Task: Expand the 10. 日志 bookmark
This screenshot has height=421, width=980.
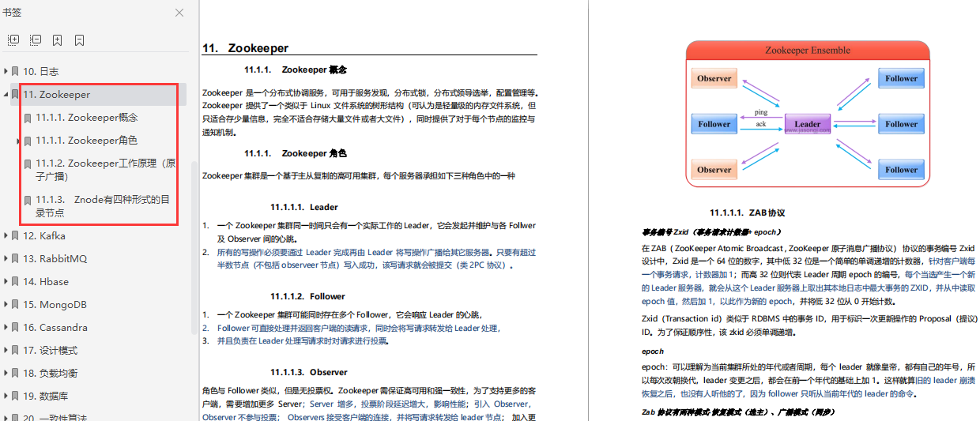Action: click(x=6, y=71)
